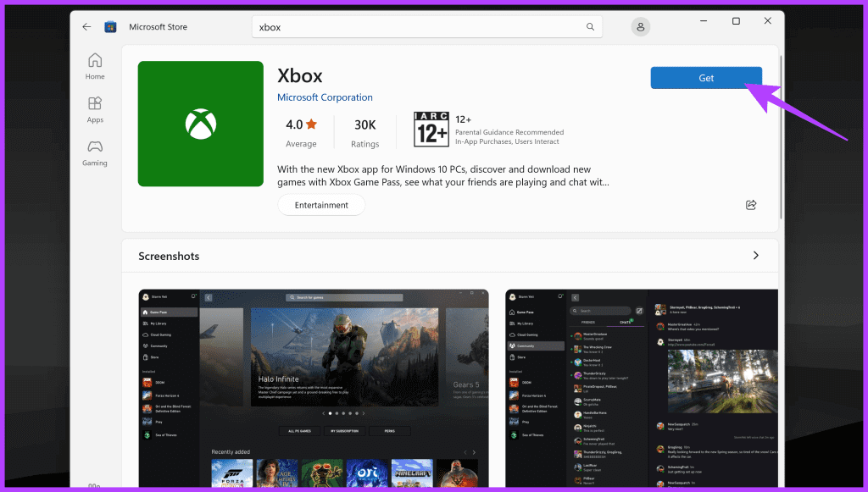Open the Halo Infinite screenshot thumbnail
868x492 pixels.
click(314, 388)
